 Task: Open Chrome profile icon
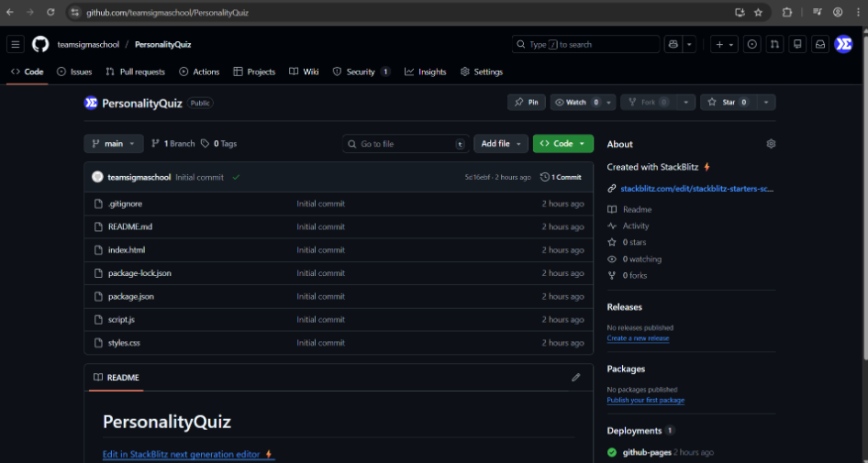click(838, 12)
